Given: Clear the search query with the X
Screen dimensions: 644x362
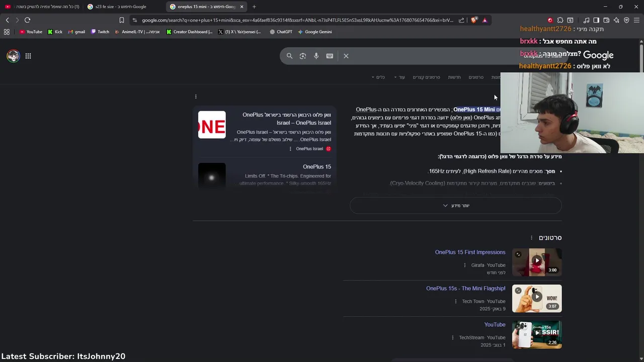Looking at the screenshot, I should pos(346,56).
